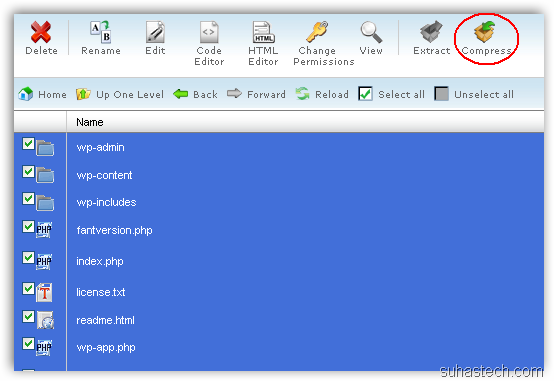Image resolution: width=555 pixels, height=382 pixels.
Task: Launch the Code Editor icon
Action: point(209,32)
